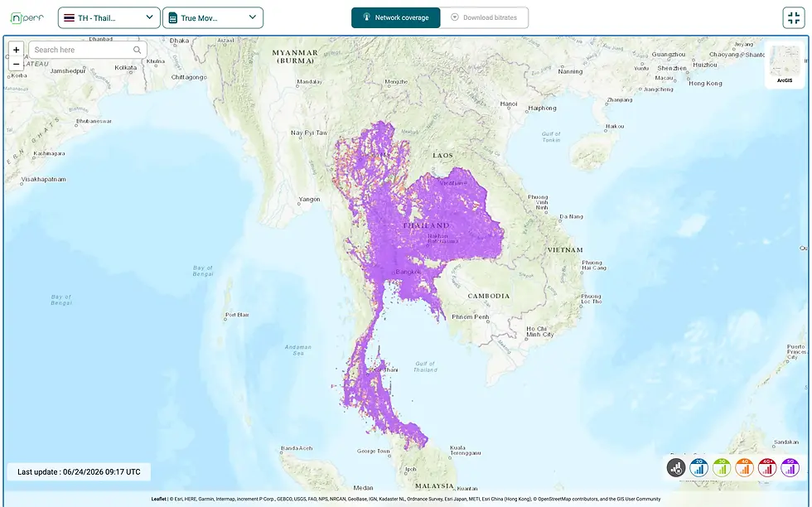Click the Haiphong city label
This screenshot has height=507, width=812.
542,109
